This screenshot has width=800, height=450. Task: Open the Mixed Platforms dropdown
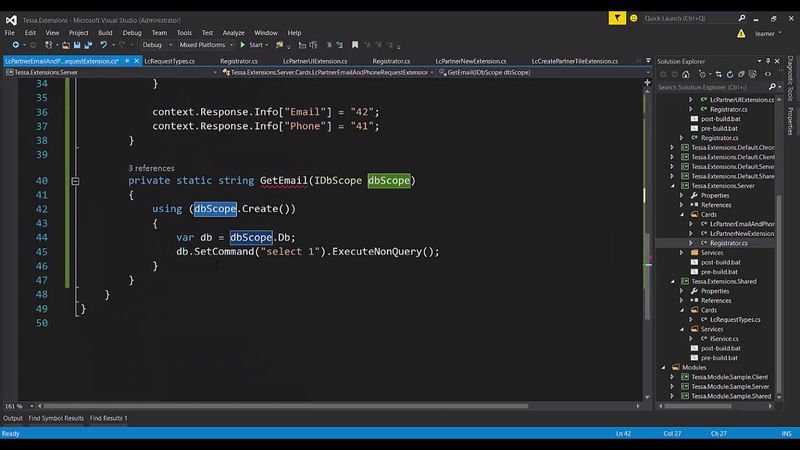[207, 45]
